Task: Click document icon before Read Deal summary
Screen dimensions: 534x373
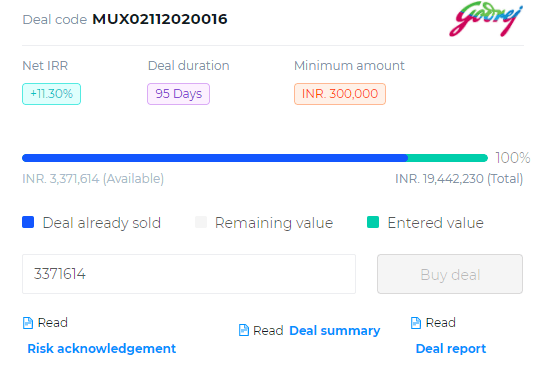Action: pos(244,330)
